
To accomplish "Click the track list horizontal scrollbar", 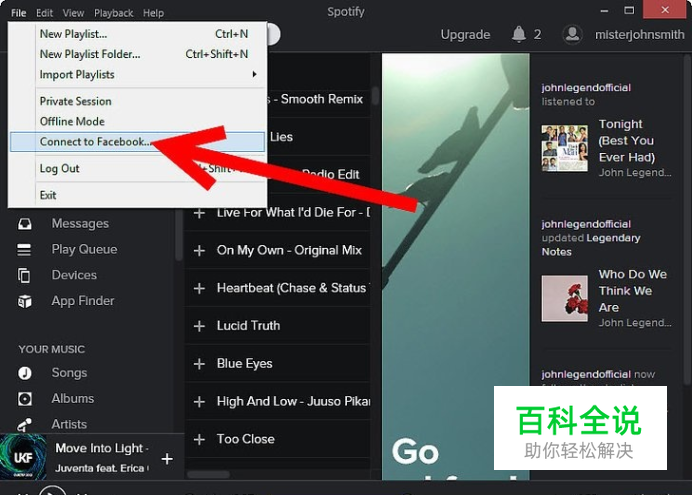I will [x=209, y=475].
